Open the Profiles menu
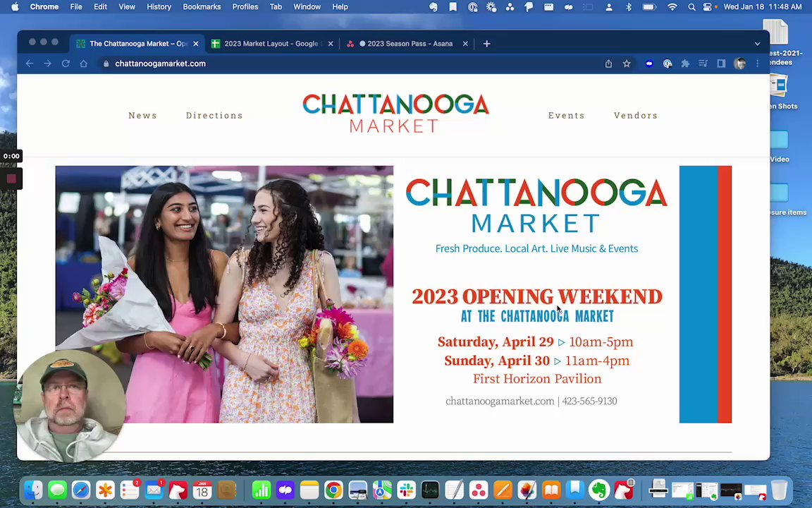The height and width of the screenshot is (508, 812). (245, 7)
